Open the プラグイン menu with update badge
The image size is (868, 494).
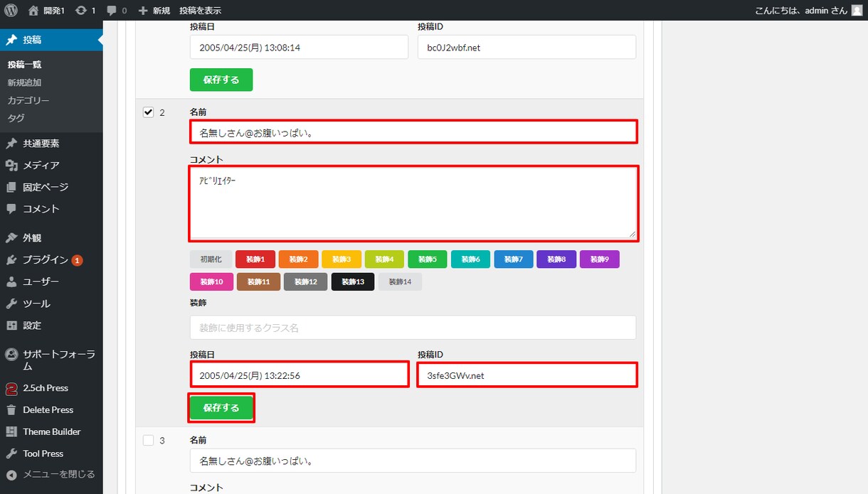[51, 260]
